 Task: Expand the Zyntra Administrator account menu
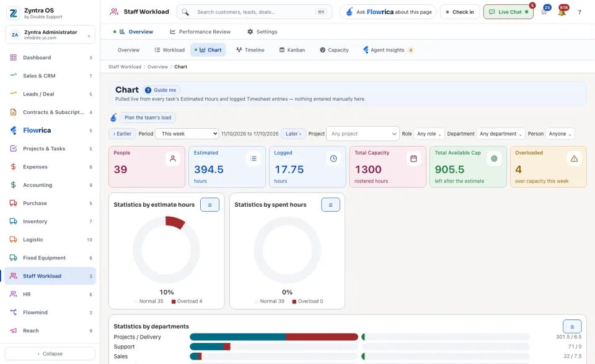click(50, 35)
